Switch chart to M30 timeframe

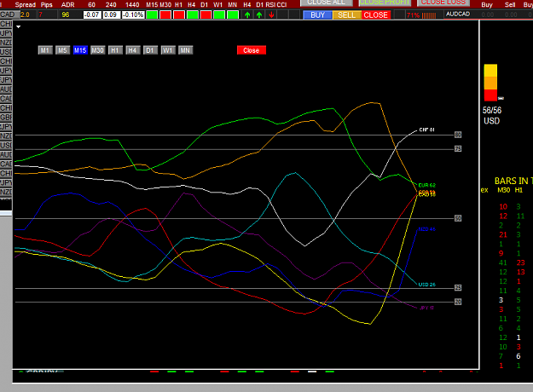(97, 50)
